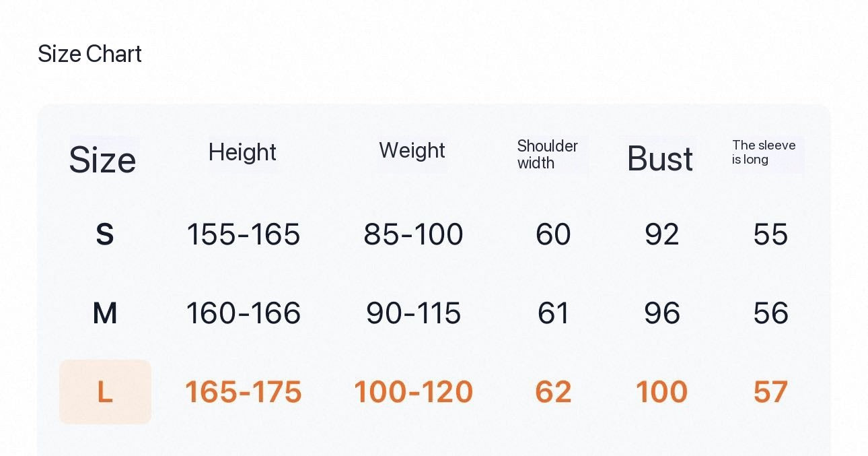Viewport: 868px width, 456px height.
Task: Click weight value 90-115
Action: click(x=413, y=313)
